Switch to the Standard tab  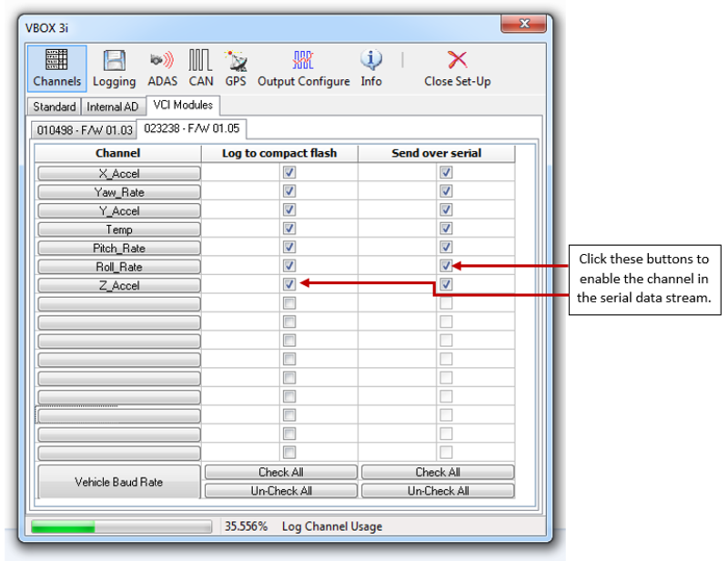tap(55, 107)
